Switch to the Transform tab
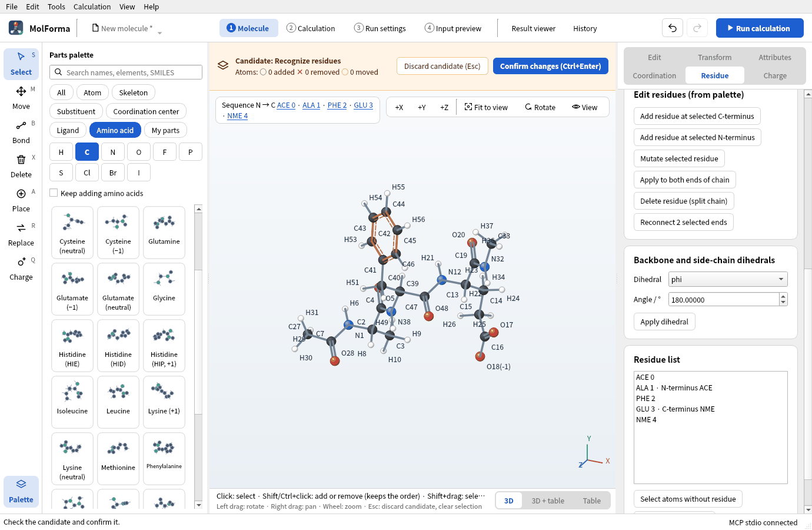The height and width of the screenshot is (530, 812). coord(715,57)
